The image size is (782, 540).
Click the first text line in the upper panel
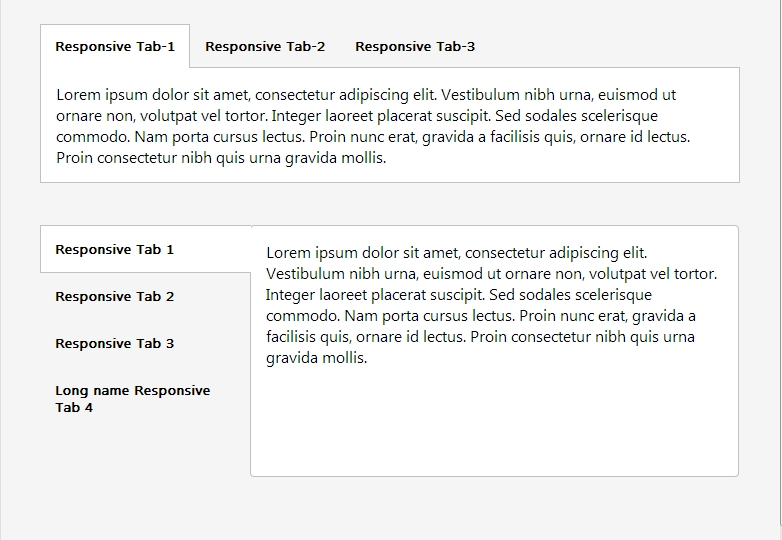coord(366,95)
